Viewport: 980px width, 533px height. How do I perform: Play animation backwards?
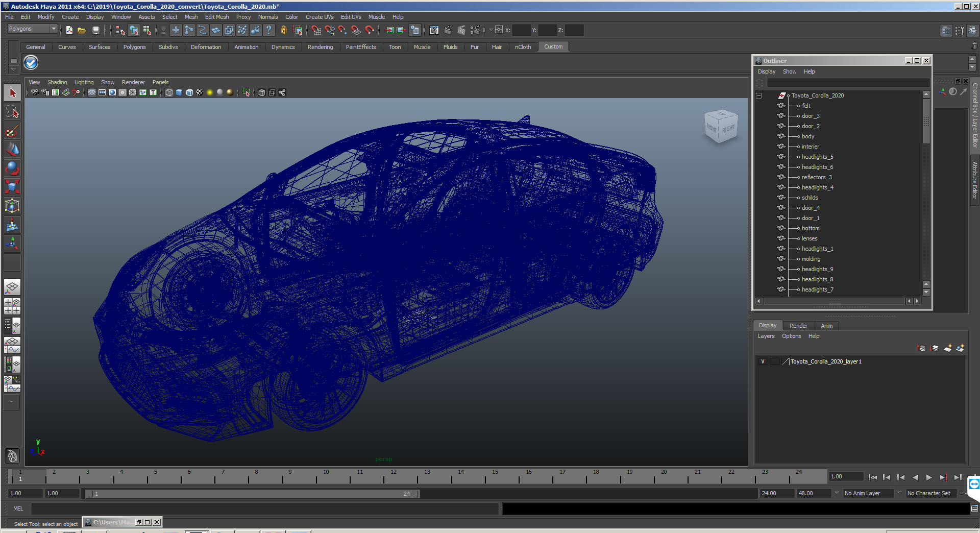[915, 477]
